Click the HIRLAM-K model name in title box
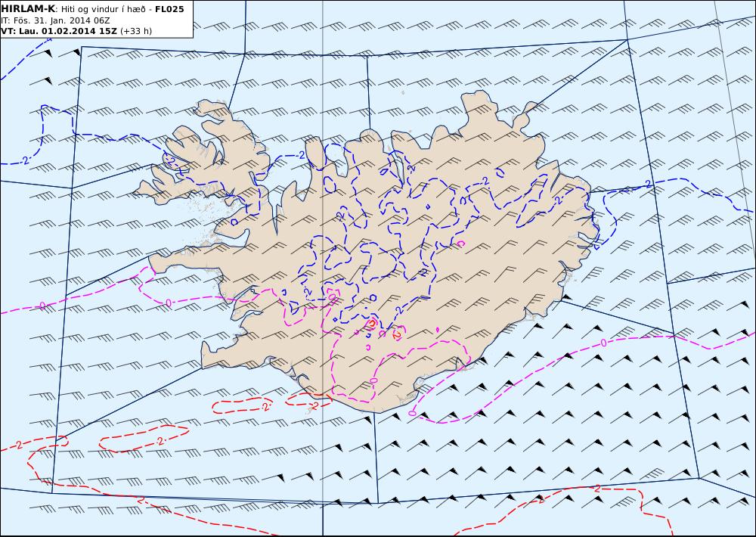 tap(29, 9)
